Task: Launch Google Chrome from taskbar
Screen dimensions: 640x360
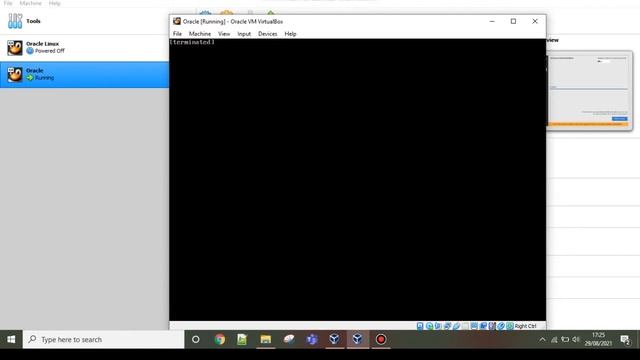Action: pyautogui.click(x=220, y=339)
